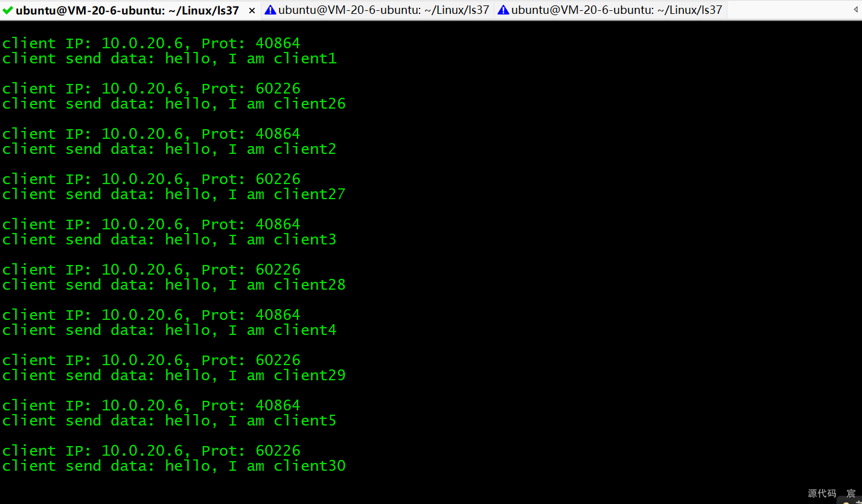Click the line 'hello, I am client30'
Screen dimensions: 862x504
[174, 466]
